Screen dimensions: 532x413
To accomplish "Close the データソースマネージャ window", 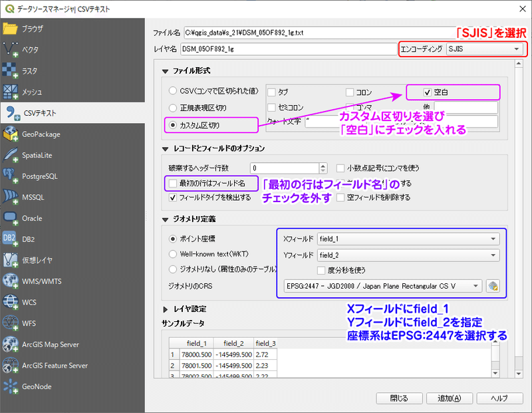I will (523, 9).
